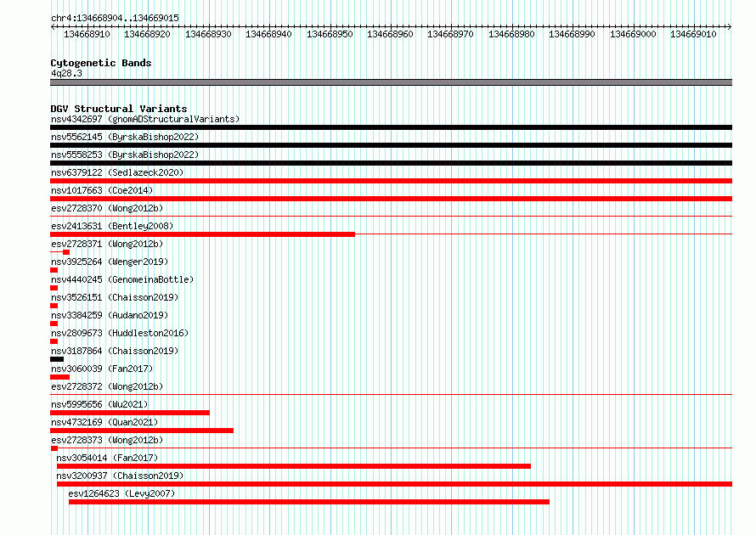The height and width of the screenshot is (535, 756).
Task: Select the nsv3187864 black block
Action: pyautogui.click(x=57, y=359)
